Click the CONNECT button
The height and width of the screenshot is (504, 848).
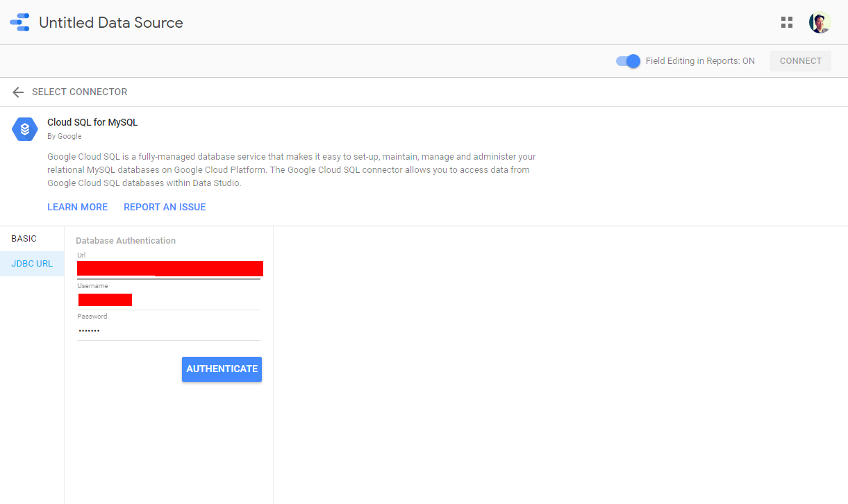pos(800,61)
